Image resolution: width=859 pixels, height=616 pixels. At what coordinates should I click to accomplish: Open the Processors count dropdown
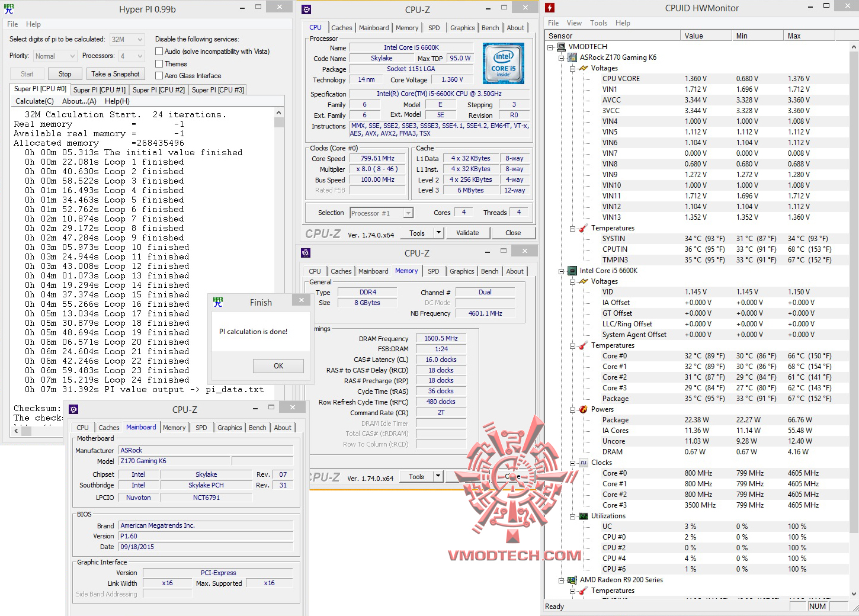tap(132, 56)
